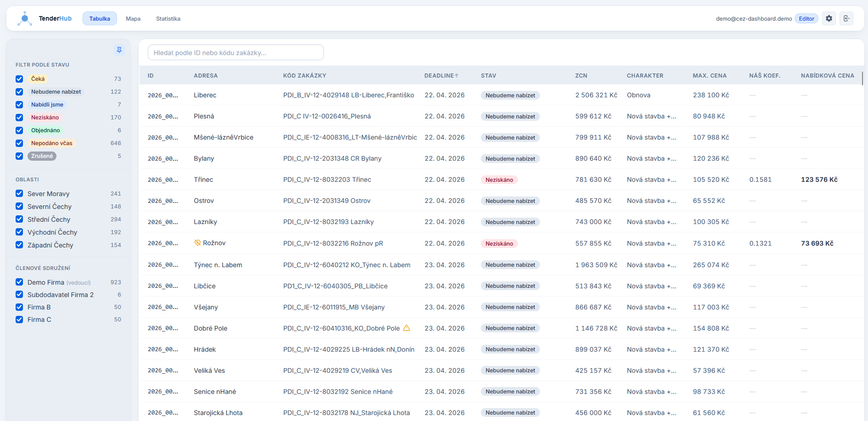Click the logout icon in header
Viewport: 868px width, 421px height.
click(846, 18)
